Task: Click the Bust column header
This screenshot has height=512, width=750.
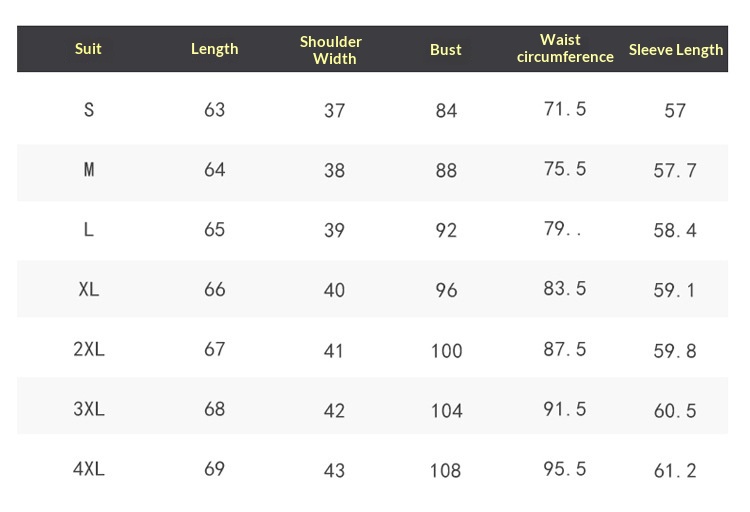Action: click(446, 49)
